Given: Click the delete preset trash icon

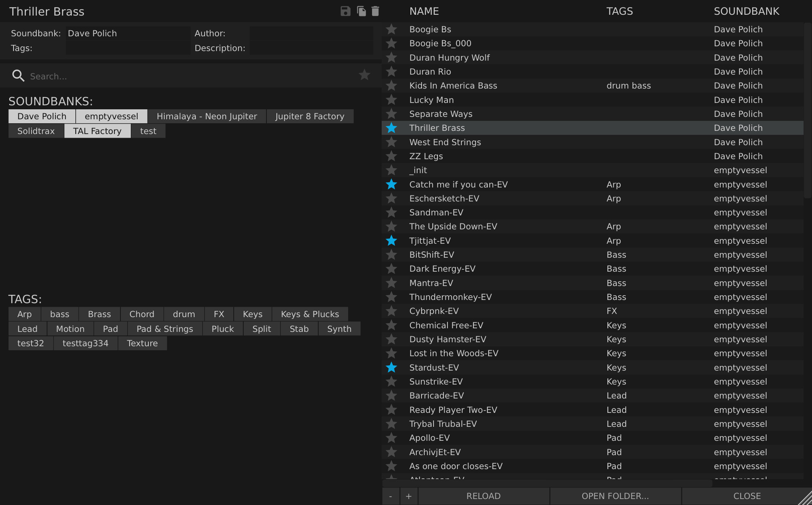Looking at the screenshot, I should click(375, 11).
